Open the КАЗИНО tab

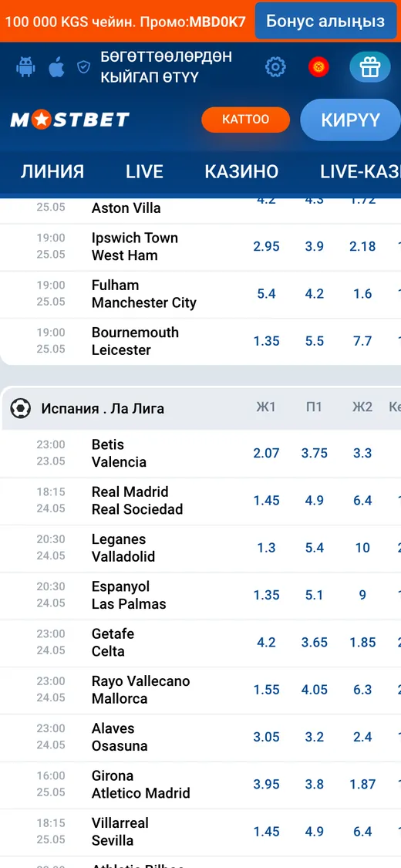click(241, 171)
